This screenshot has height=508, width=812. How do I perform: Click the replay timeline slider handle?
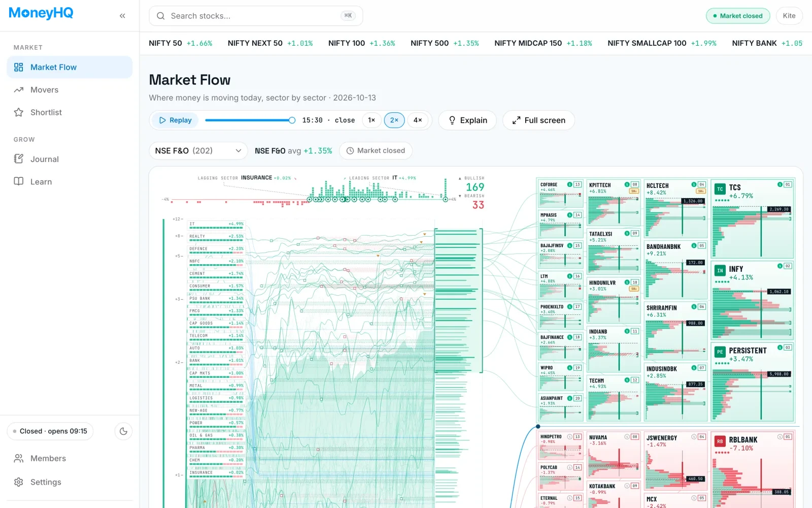point(292,120)
